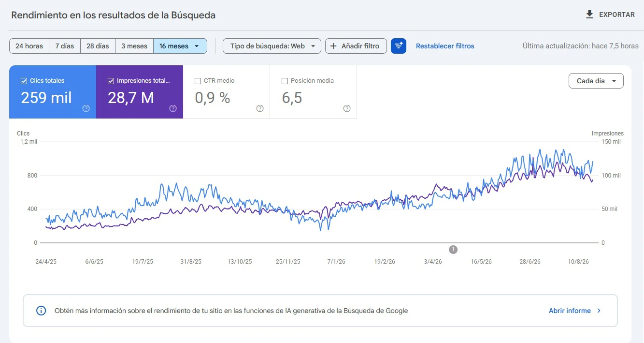This screenshot has width=644, height=343.
Task: Click the 7/1/26 date label on chart axis
Action: (x=336, y=262)
